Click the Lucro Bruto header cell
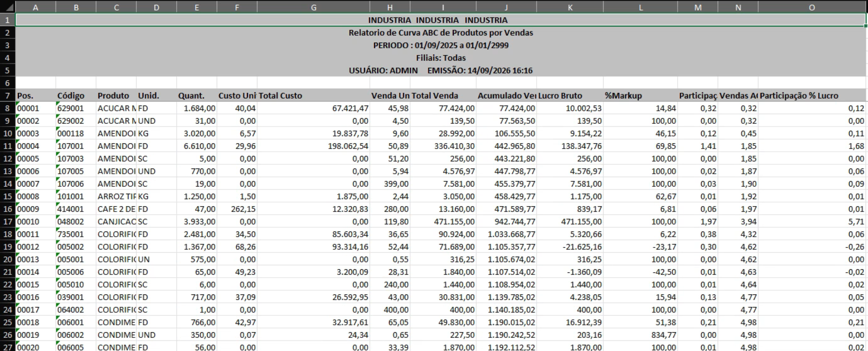The image size is (868, 351). pyautogui.click(x=570, y=95)
